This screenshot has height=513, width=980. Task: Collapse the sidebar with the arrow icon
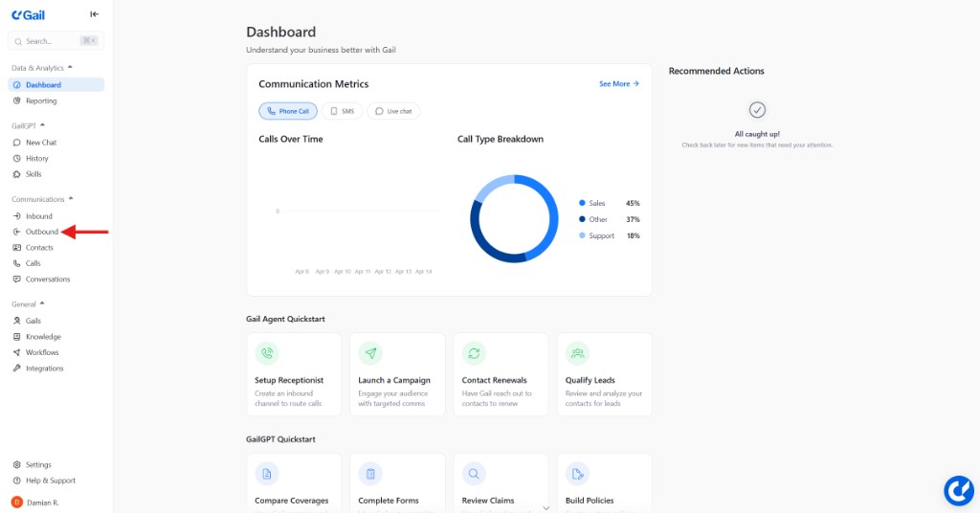[x=94, y=14]
